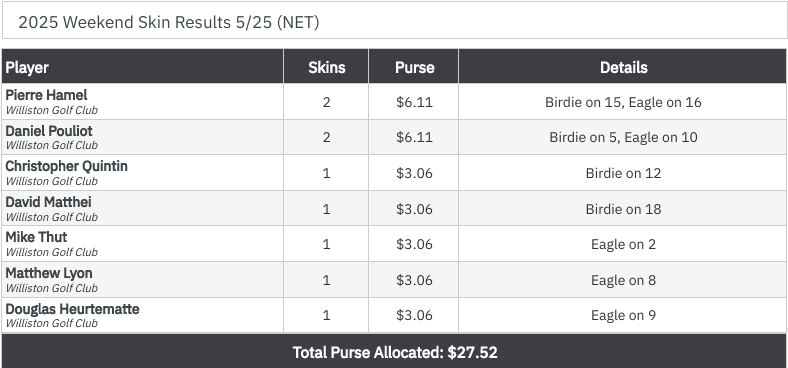The width and height of the screenshot is (788, 368).
Task: Click Birdie on 5, Eagle on 10 details
Action: coord(623,137)
